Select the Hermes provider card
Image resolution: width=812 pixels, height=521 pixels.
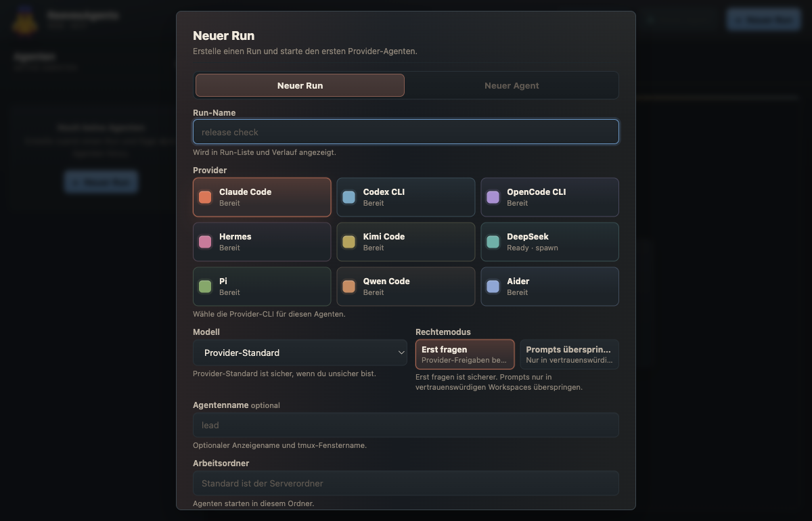(262, 242)
